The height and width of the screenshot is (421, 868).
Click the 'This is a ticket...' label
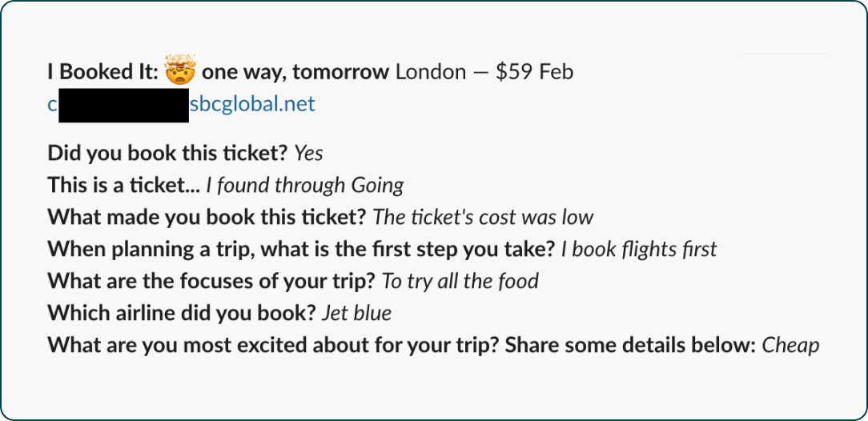pos(124,186)
